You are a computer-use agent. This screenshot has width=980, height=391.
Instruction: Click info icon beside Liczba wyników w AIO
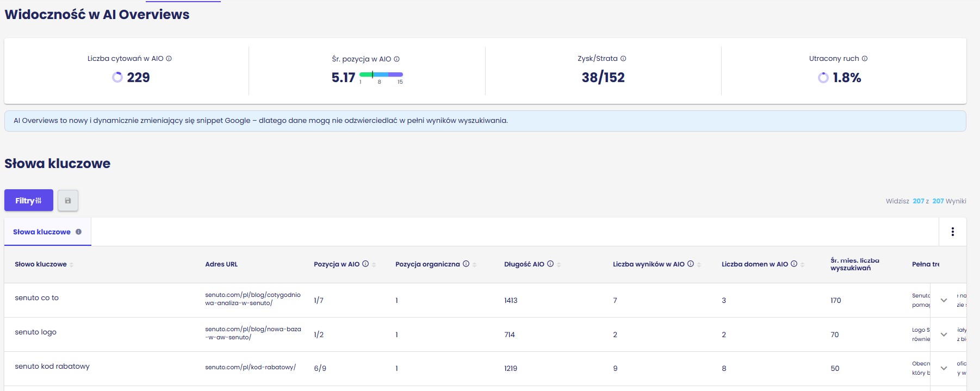(x=691, y=264)
